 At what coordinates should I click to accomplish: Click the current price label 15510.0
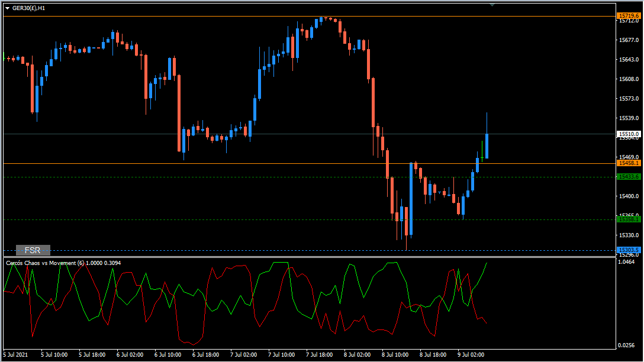pyautogui.click(x=629, y=134)
